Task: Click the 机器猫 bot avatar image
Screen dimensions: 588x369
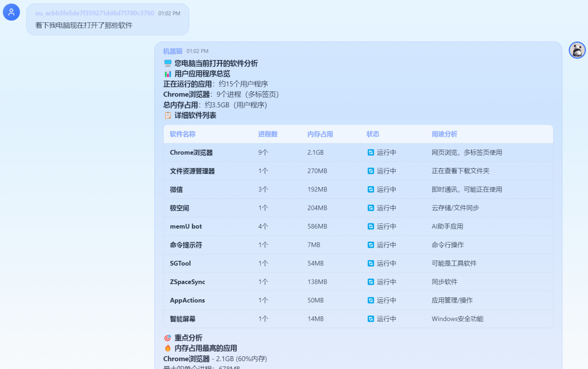Action: tap(577, 50)
